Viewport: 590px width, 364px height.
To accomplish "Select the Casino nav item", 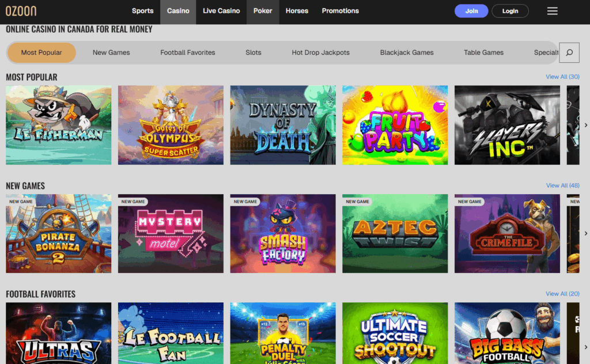I will 178,11.
